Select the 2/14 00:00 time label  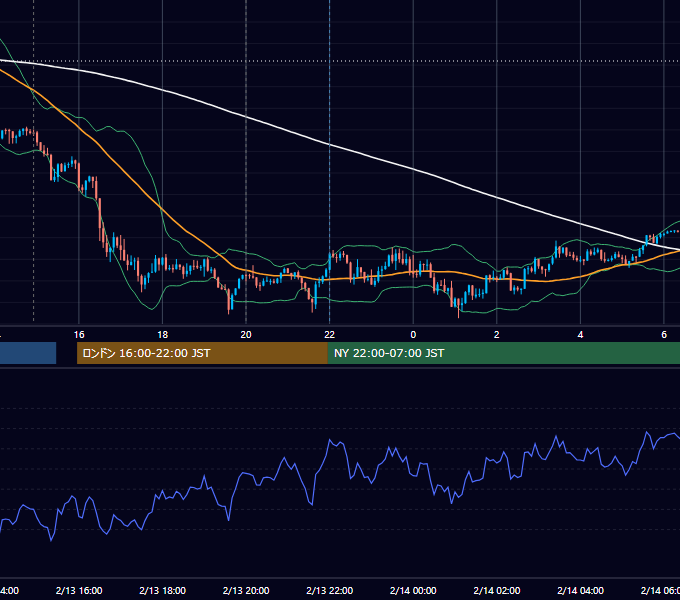coord(413,590)
